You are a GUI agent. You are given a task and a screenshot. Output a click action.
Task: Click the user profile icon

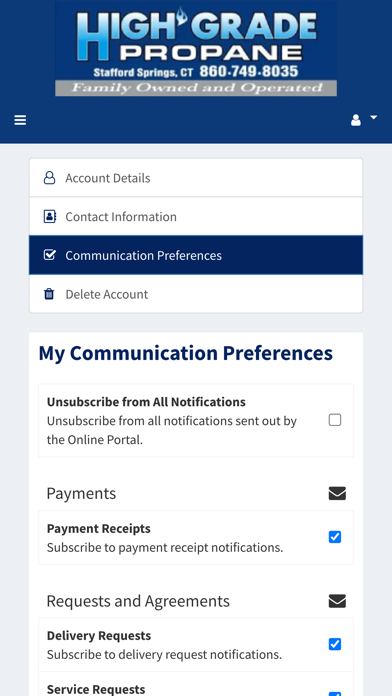click(356, 120)
